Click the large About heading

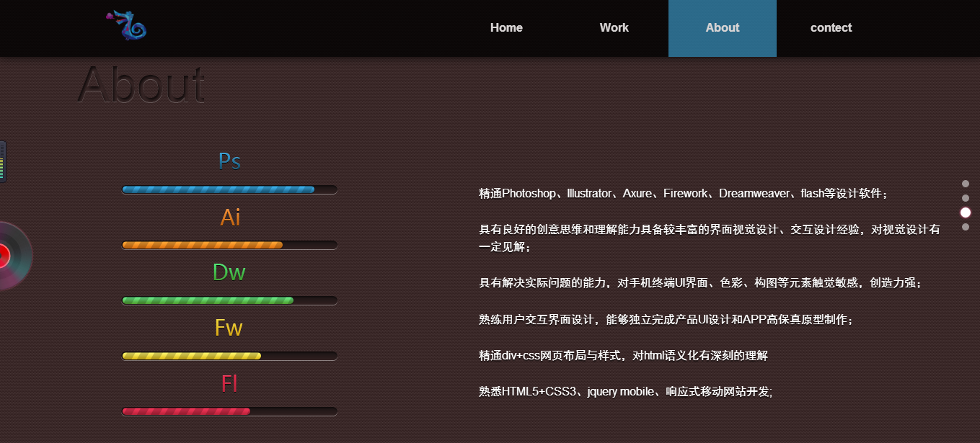141,84
